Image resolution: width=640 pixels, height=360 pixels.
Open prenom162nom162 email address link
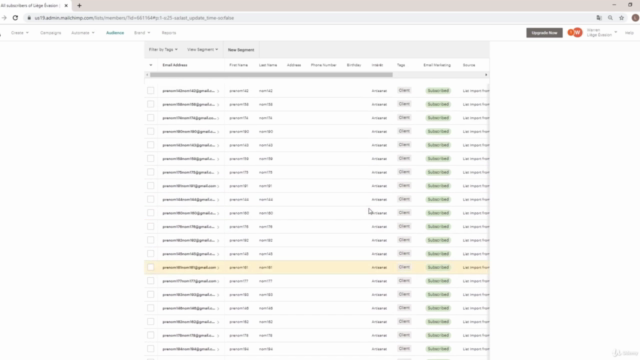pos(189,322)
